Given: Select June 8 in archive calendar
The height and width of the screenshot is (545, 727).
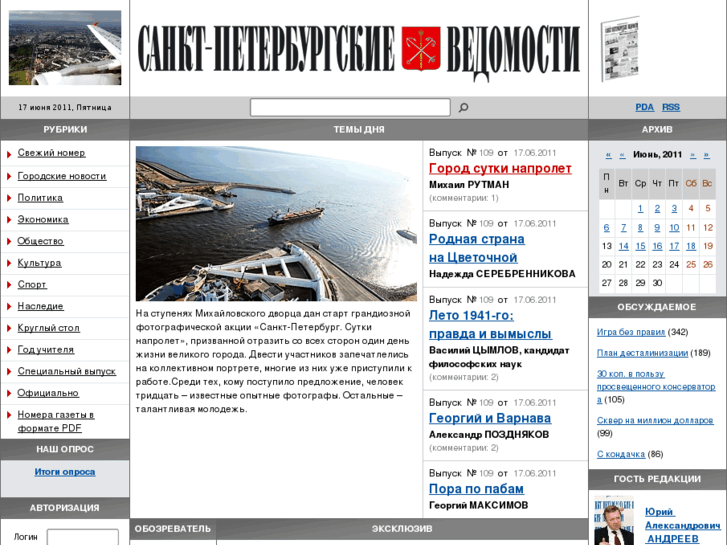Looking at the screenshot, I should [x=640, y=228].
